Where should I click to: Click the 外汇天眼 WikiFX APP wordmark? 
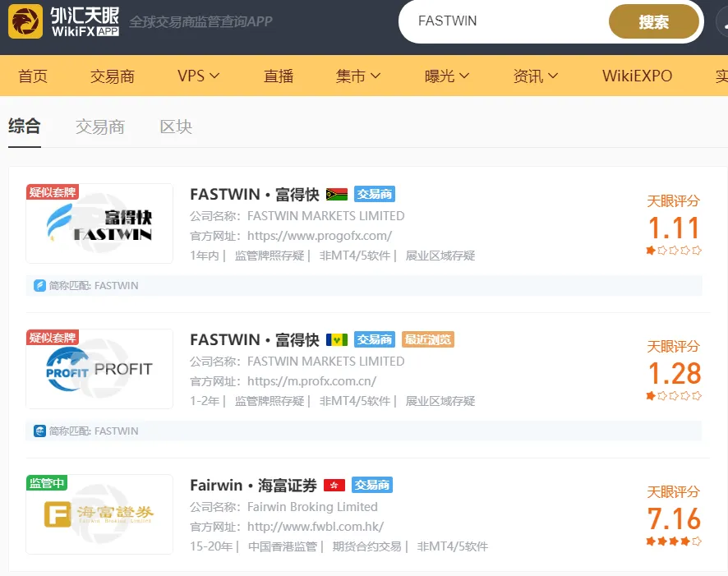85,21
